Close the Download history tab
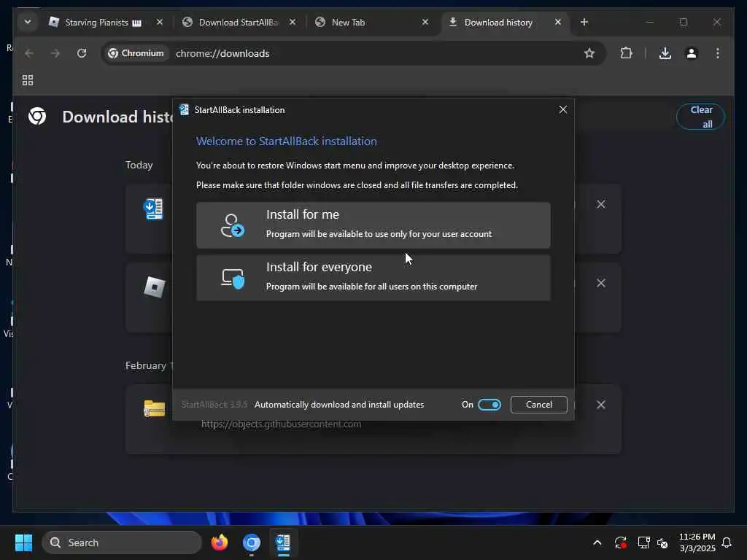 tap(558, 22)
